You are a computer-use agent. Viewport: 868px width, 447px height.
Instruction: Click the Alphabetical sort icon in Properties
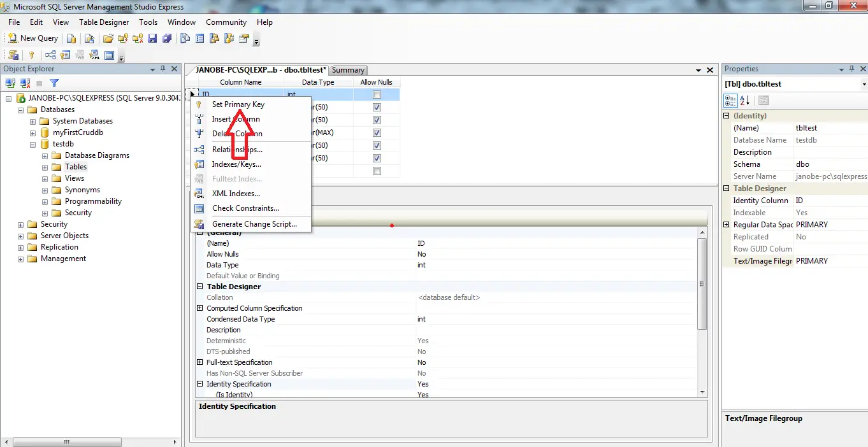pos(744,101)
